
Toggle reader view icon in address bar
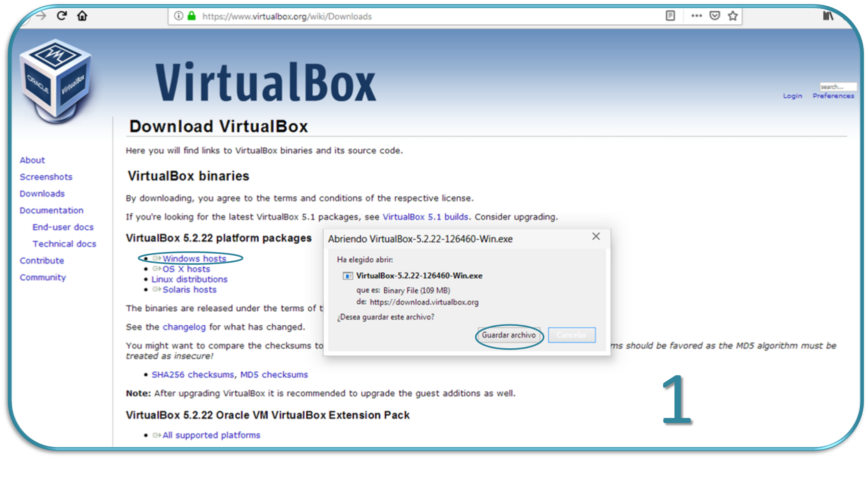click(670, 16)
